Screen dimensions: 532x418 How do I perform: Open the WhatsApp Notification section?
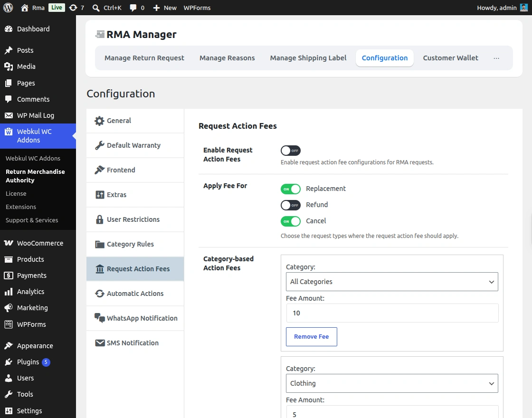point(135,318)
